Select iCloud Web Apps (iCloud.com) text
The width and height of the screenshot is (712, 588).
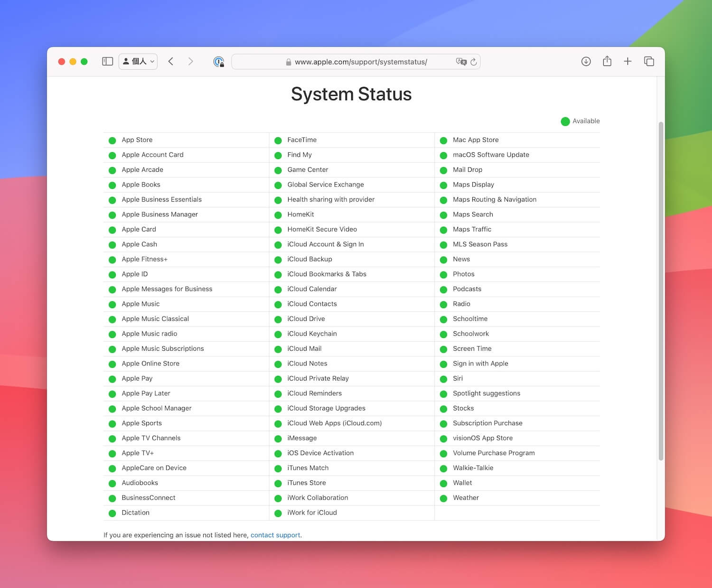(x=335, y=423)
